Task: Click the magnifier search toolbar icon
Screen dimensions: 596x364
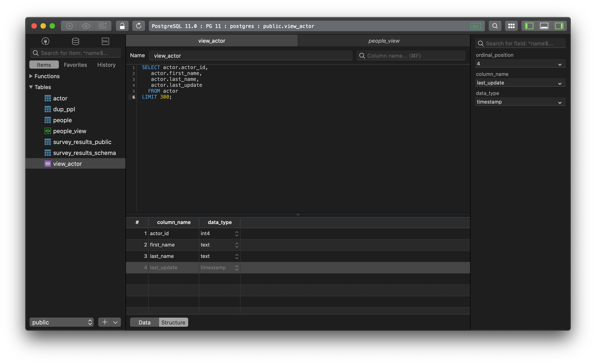Action: pyautogui.click(x=495, y=26)
